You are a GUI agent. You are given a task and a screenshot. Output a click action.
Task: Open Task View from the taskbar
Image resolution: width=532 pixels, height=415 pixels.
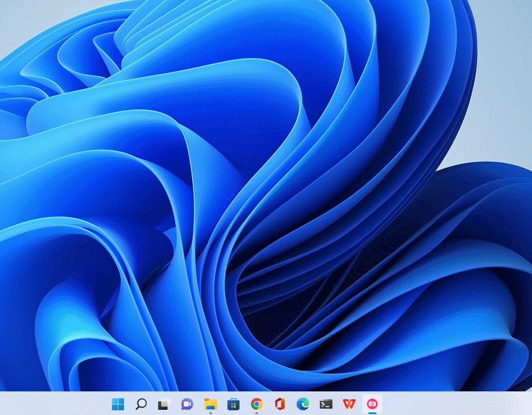coord(164,404)
